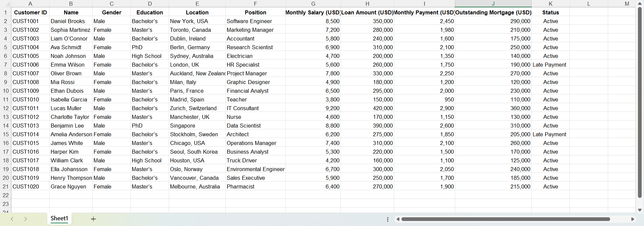Select column L header

589,4
